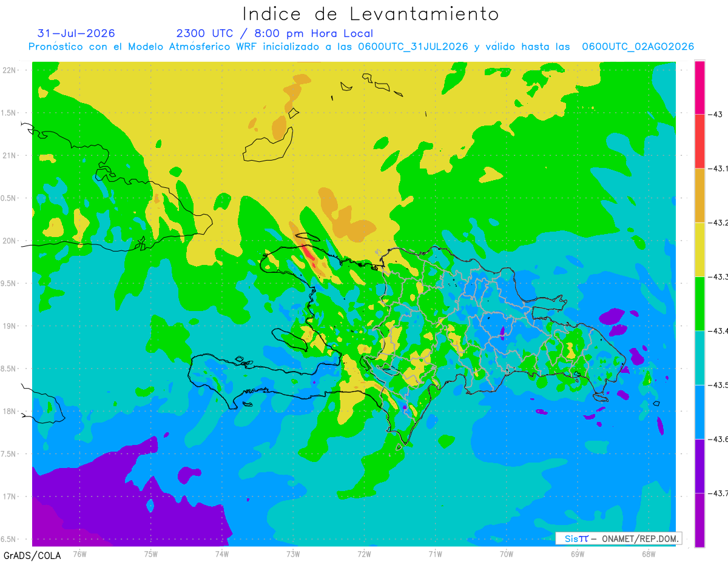Pick the blue legend swatch above -43.6
Viewport: 728px width, 562px height.
[699, 412]
